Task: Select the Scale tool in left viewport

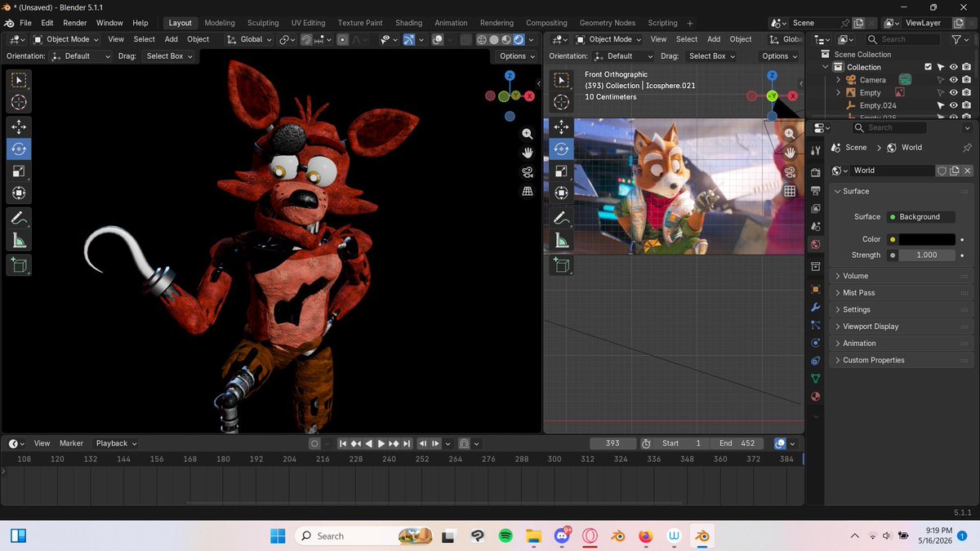Action: [19, 171]
